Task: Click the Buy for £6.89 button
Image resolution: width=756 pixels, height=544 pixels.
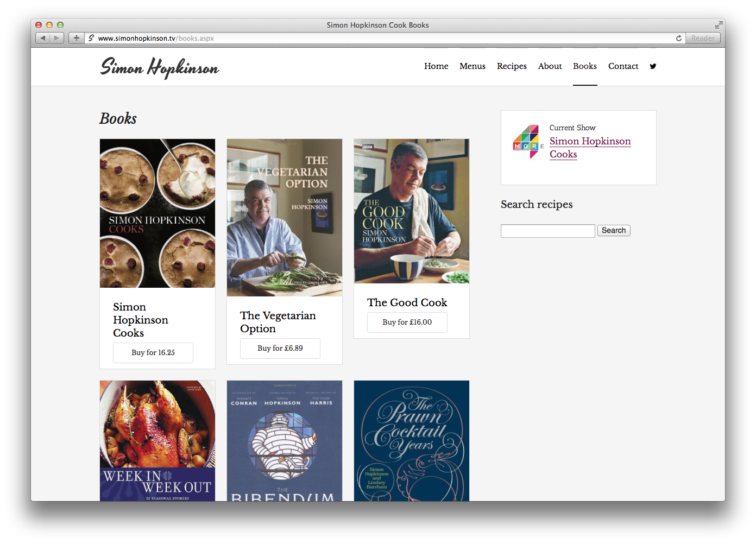Action: click(280, 349)
